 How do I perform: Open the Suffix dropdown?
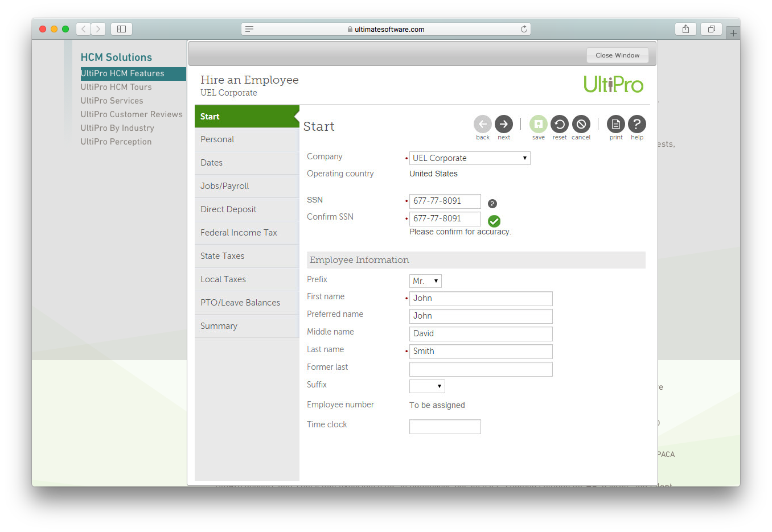tap(427, 386)
